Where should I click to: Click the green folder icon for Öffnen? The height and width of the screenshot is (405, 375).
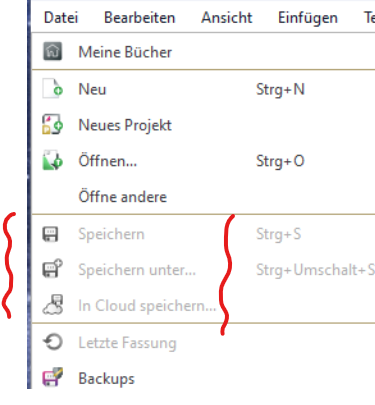pyautogui.click(x=52, y=161)
